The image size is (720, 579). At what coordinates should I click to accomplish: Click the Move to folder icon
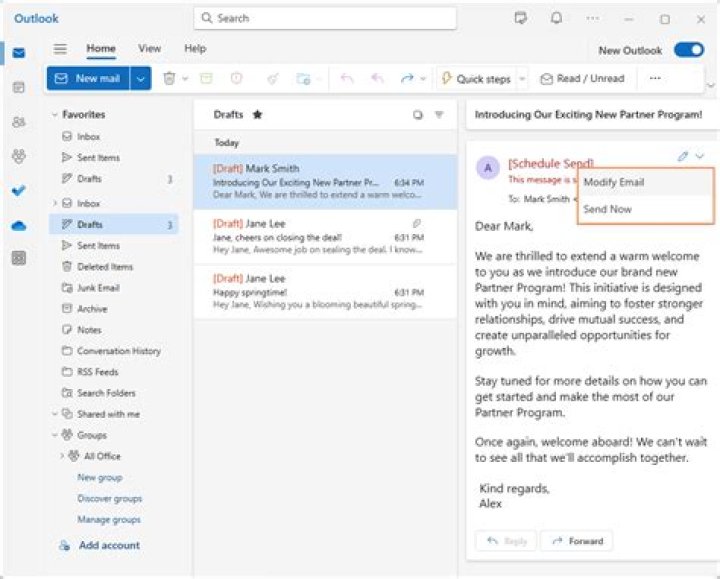[304, 79]
